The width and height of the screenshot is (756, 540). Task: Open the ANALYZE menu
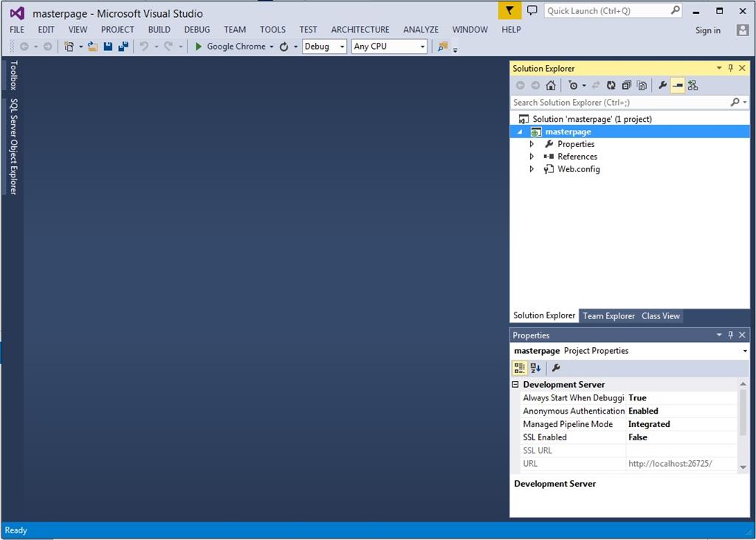pyautogui.click(x=421, y=30)
